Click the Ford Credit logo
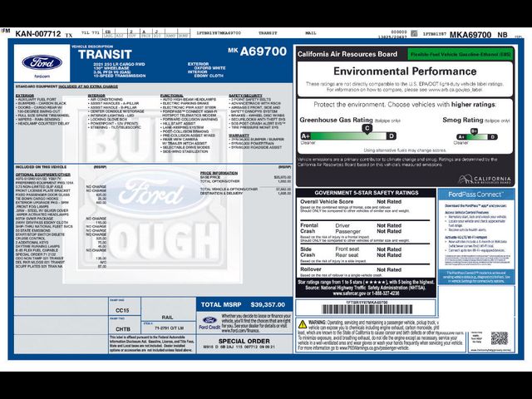Image resolution: width=532 pixels, height=399 pixels. coord(209,323)
